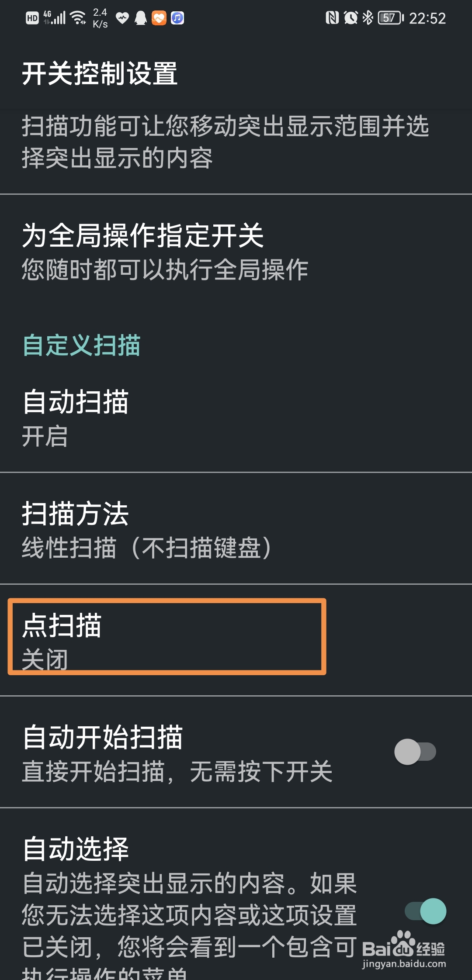This screenshot has width=472, height=980.
Task: Open the 点扫描 setting
Action: [236, 640]
